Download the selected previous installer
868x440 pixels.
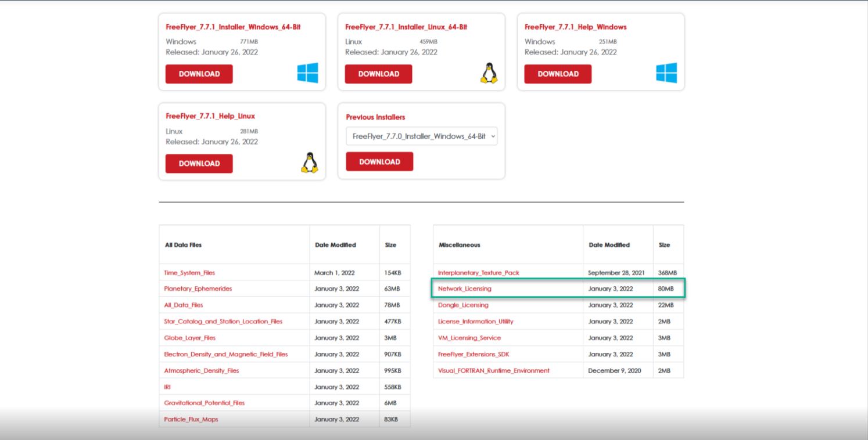tap(380, 162)
